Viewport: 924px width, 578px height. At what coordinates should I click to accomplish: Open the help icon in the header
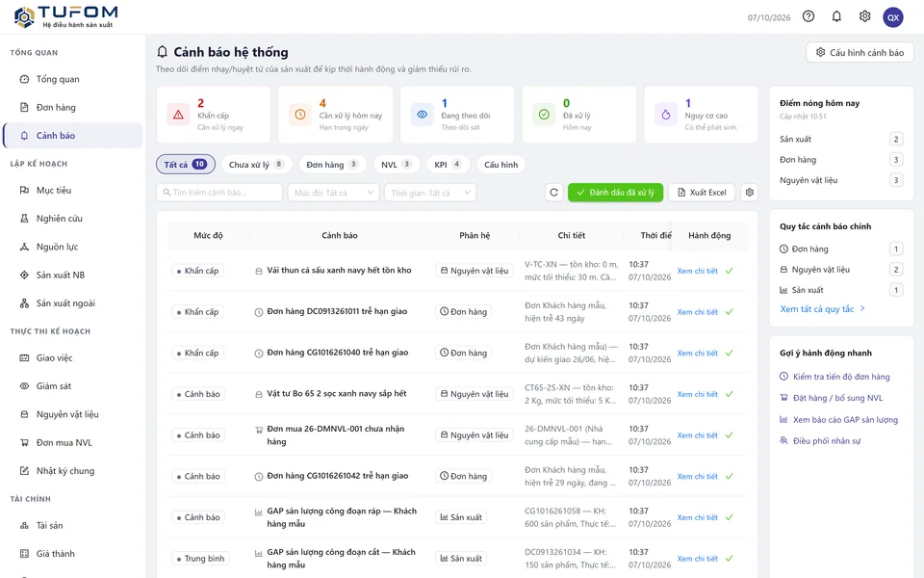[x=808, y=16]
